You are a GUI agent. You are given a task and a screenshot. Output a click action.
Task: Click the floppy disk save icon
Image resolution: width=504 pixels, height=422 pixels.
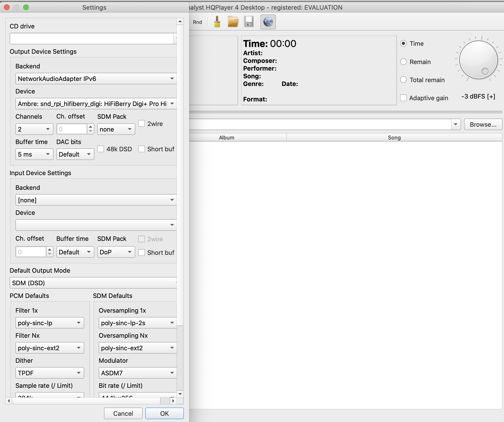point(249,22)
